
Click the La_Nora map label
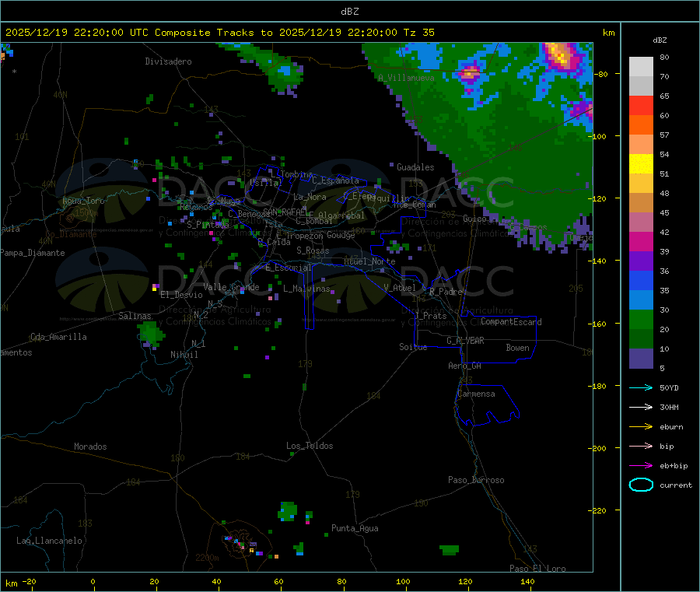pos(310,197)
